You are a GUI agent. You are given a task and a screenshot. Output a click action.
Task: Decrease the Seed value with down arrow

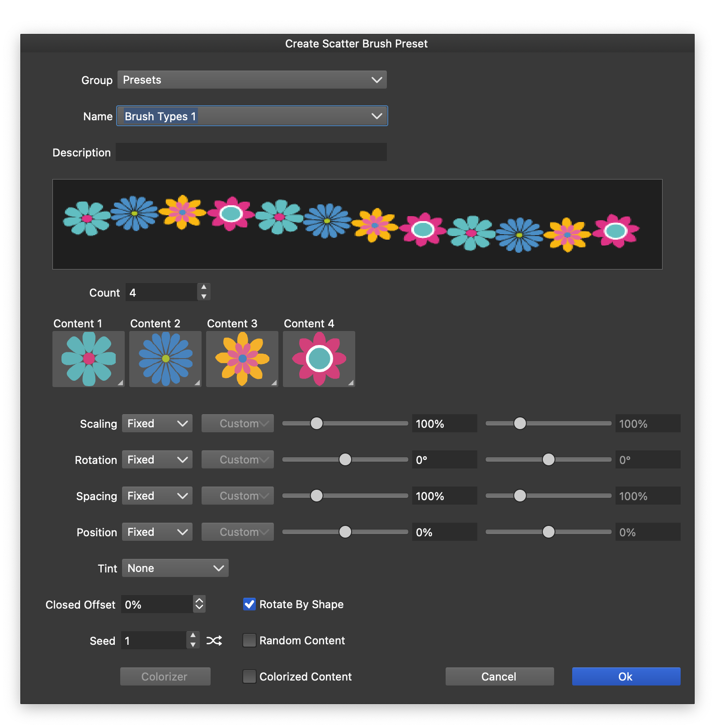coord(193,645)
